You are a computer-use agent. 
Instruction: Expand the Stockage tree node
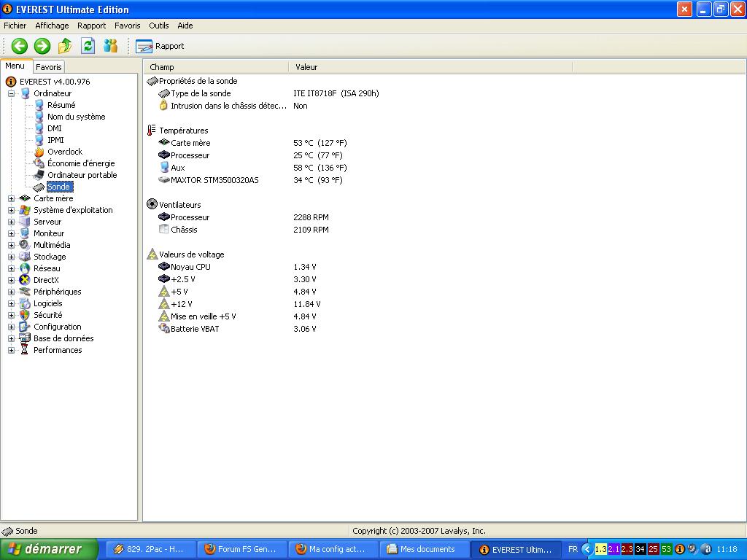pyautogui.click(x=12, y=257)
